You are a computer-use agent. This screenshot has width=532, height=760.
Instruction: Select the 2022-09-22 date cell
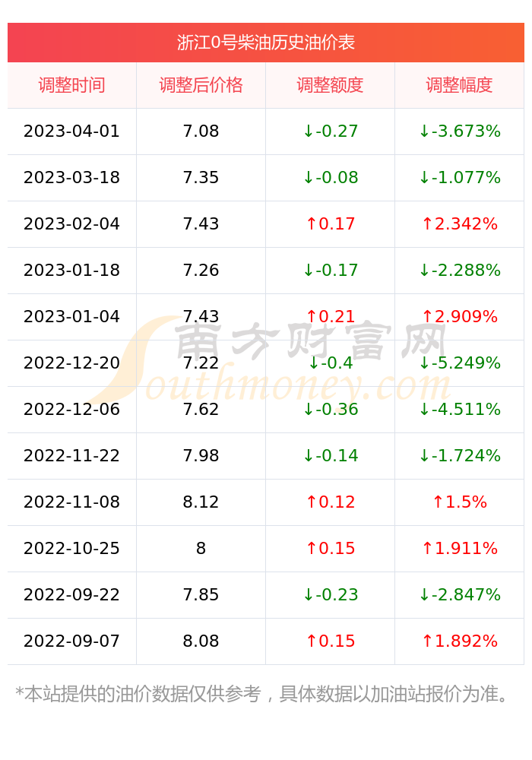pyautogui.click(x=71, y=595)
